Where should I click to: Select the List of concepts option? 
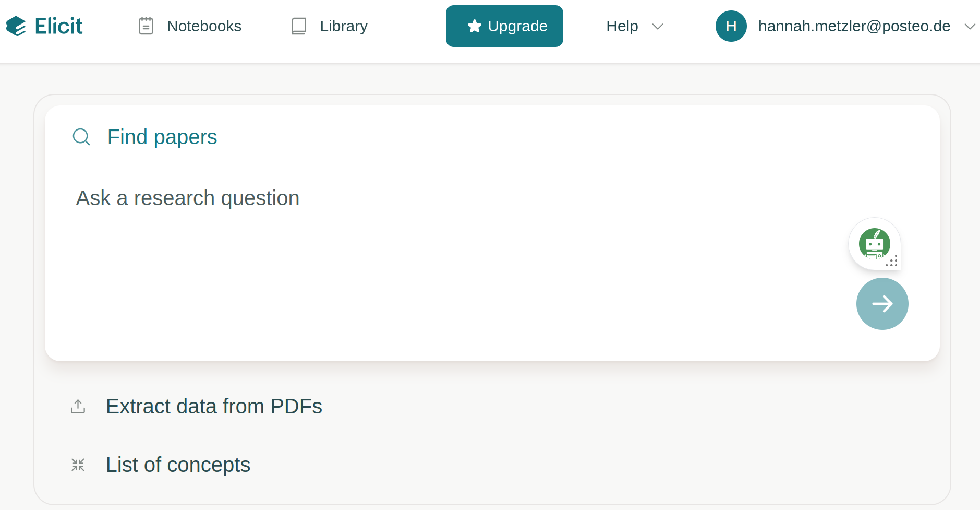(x=178, y=465)
